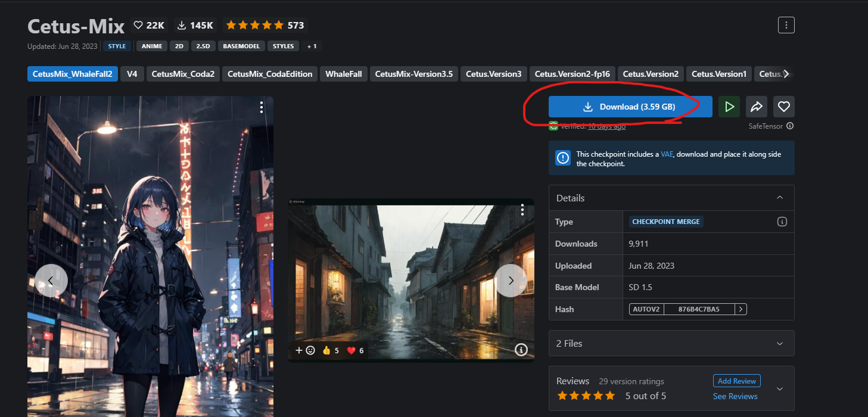Image resolution: width=868 pixels, height=417 pixels.
Task: Click thumbs up 5 reaction
Action: pos(330,350)
